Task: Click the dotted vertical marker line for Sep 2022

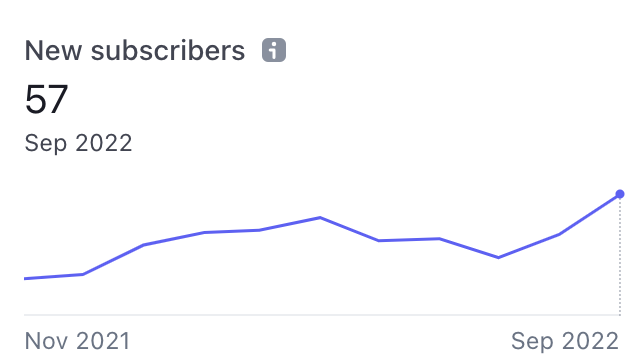Action: click(x=620, y=257)
